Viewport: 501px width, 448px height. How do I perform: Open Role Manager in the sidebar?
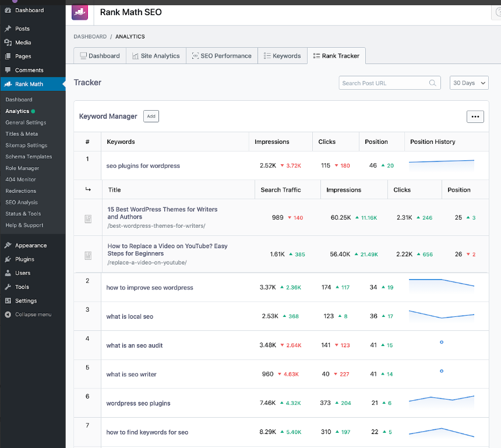coord(22,168)
